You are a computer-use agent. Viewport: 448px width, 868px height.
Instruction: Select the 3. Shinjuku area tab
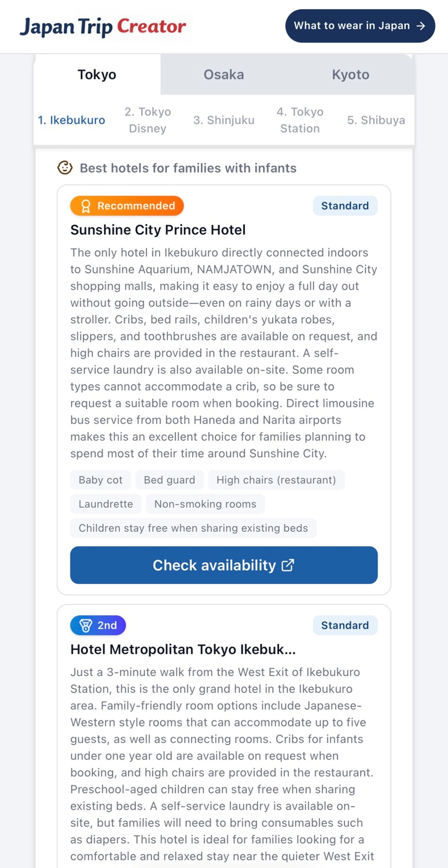pyautogui.click(x=224, y=120)
